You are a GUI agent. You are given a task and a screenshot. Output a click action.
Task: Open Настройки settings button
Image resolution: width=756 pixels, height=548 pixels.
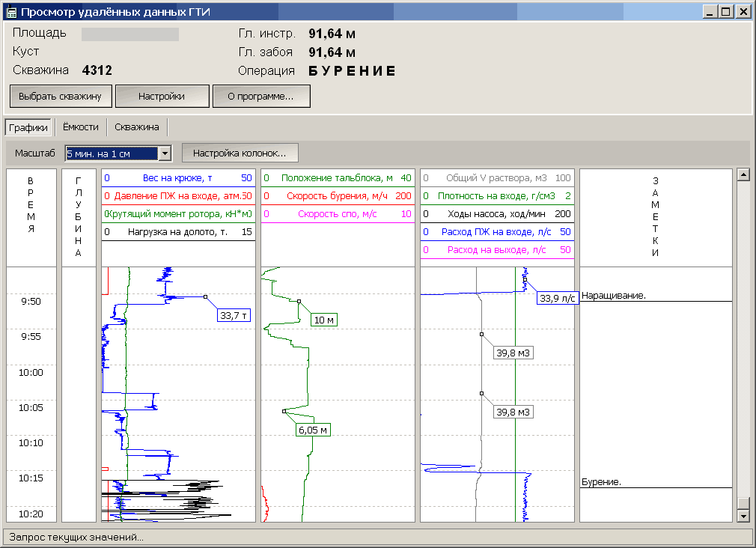[162, 96]
